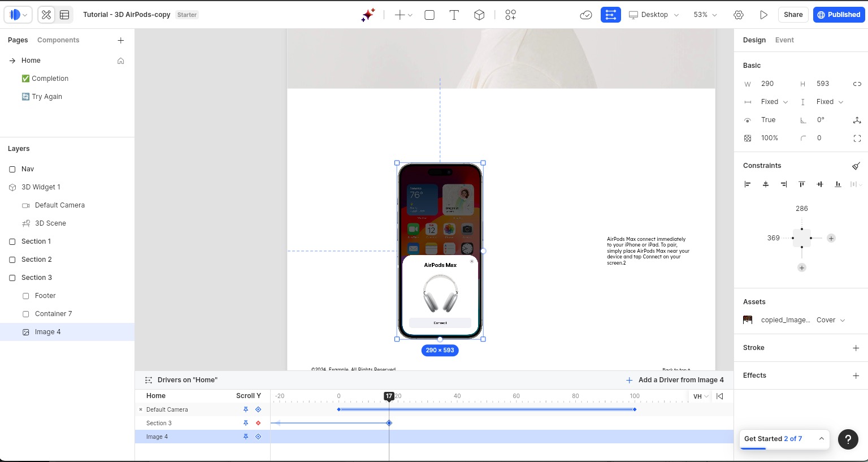Click the timeline playhead marker 17
This screenshot has width=868, height=462.
389,396
